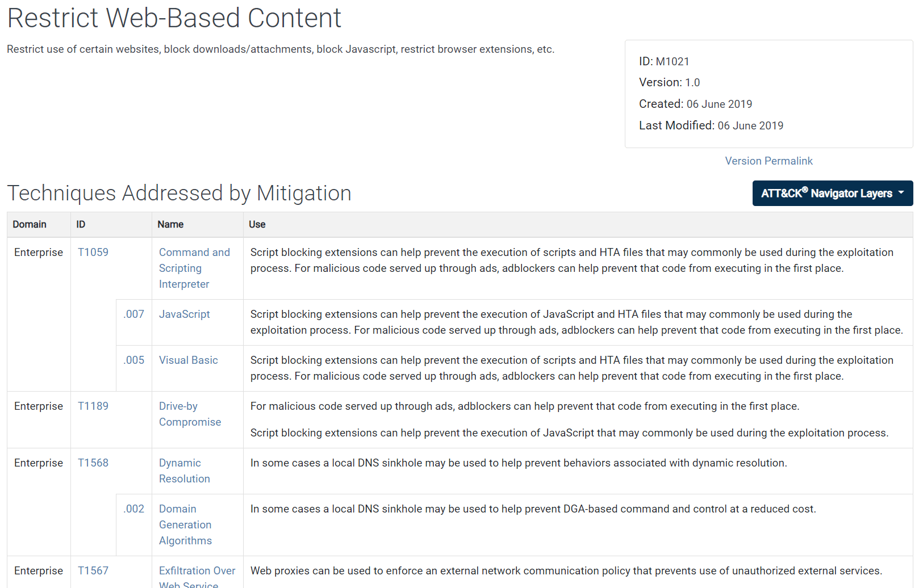Click the Use column header
This screenshot has height=588, width=923.
[x=257, y=225]
